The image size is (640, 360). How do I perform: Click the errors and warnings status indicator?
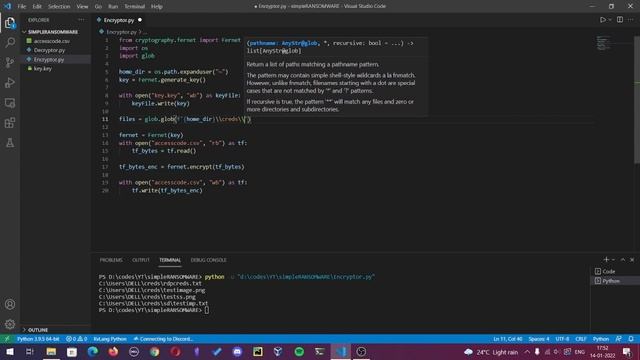tap(76, 339)
